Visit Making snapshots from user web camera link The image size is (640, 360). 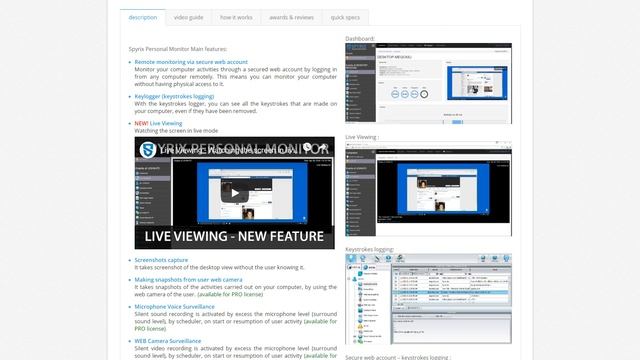(x=189, y=280)
